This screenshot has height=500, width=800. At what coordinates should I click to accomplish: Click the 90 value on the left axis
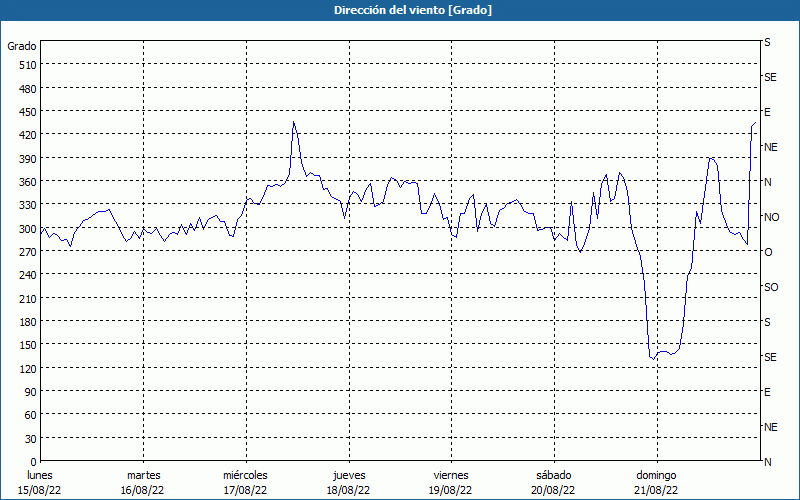tap(31, 392)
